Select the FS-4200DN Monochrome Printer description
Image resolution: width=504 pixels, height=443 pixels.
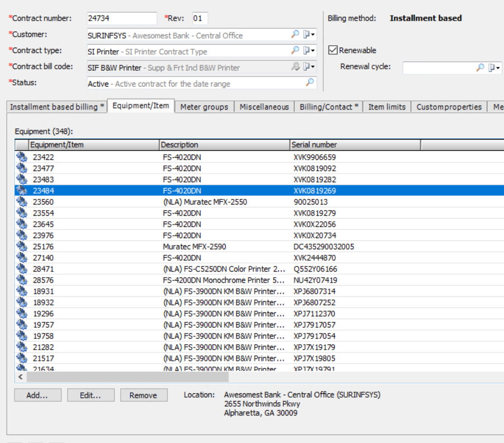click(x=224, y=280)
